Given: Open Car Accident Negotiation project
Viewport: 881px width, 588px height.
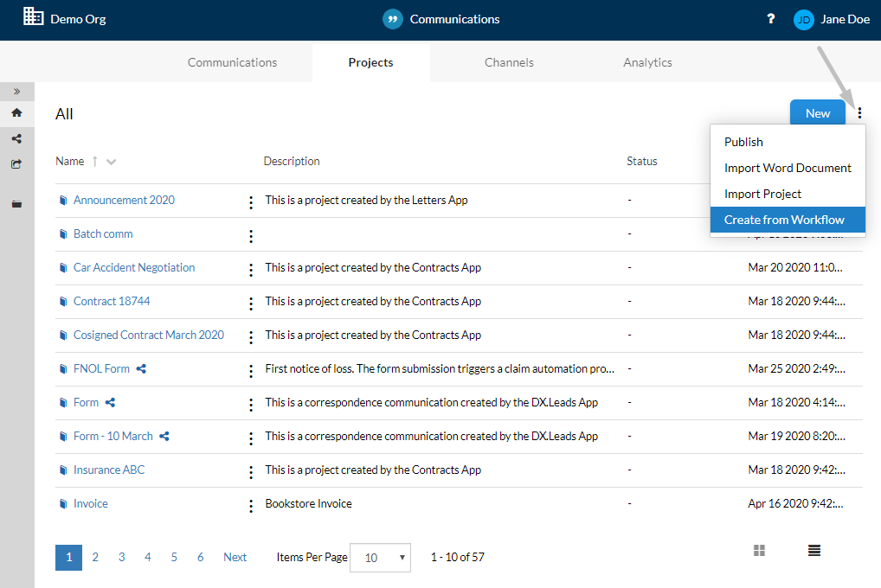Looking at the screenshot, I should [x=134, y=267].
